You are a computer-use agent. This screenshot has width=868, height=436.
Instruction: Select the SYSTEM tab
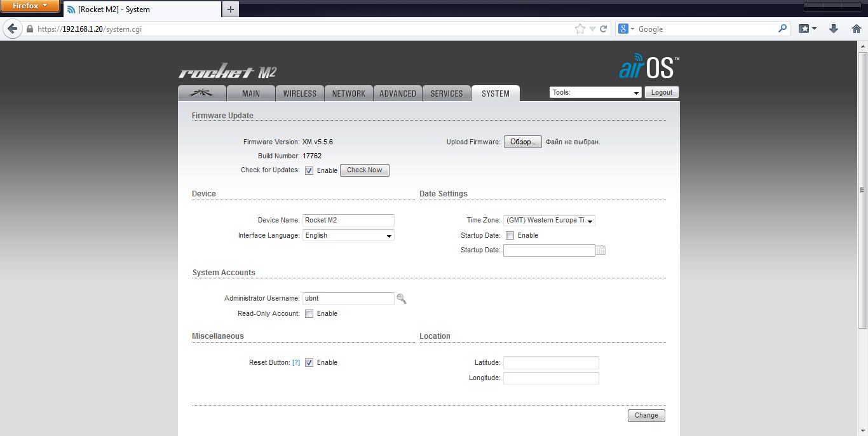click(x=496, y=93)
